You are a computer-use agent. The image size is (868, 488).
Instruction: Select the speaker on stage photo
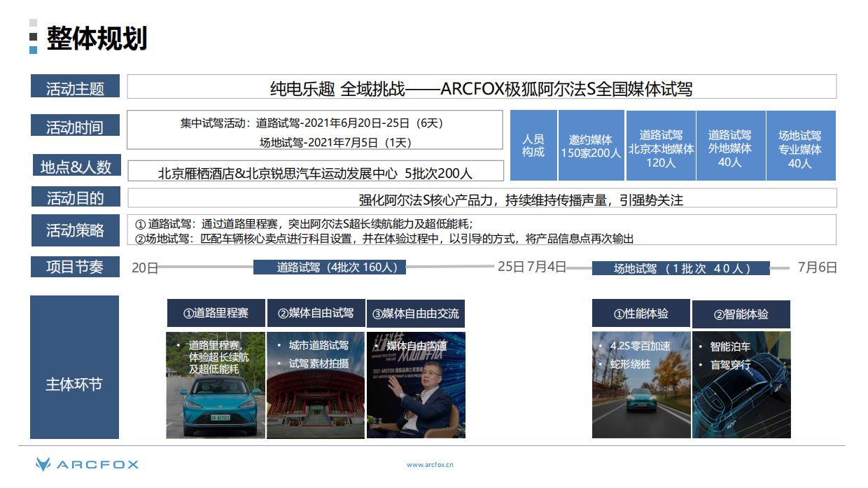pos(416,385)
